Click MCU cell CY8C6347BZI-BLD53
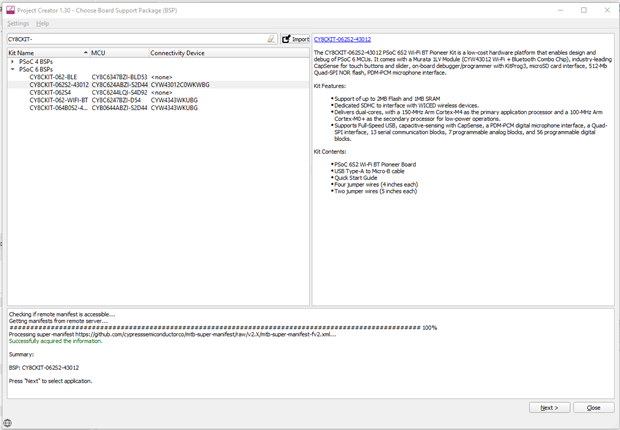Screen dimensions: 620x430 [119, 77]
